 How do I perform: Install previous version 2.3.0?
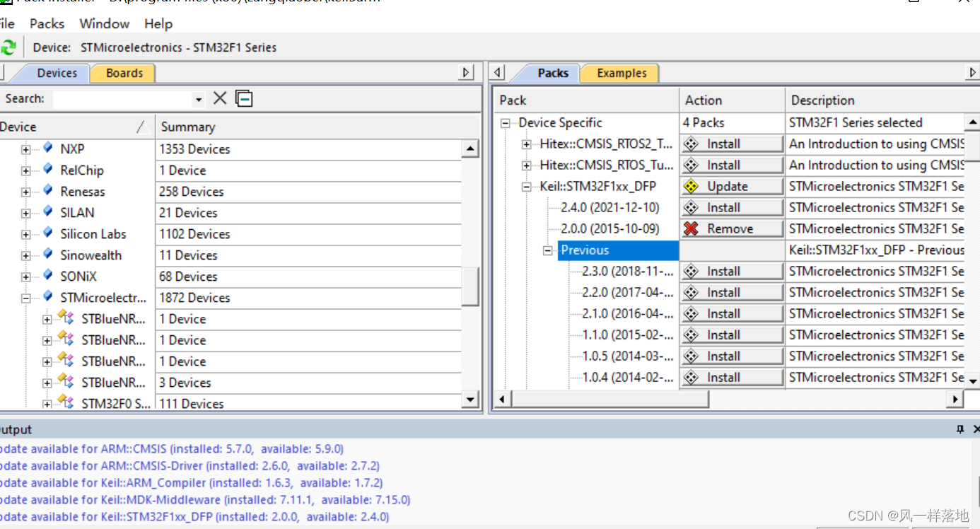(732, 271)
